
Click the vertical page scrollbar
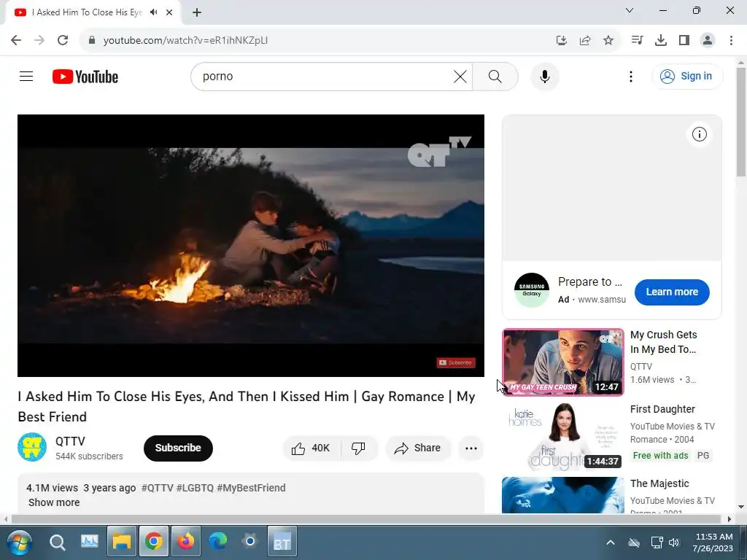pos(741,122)
